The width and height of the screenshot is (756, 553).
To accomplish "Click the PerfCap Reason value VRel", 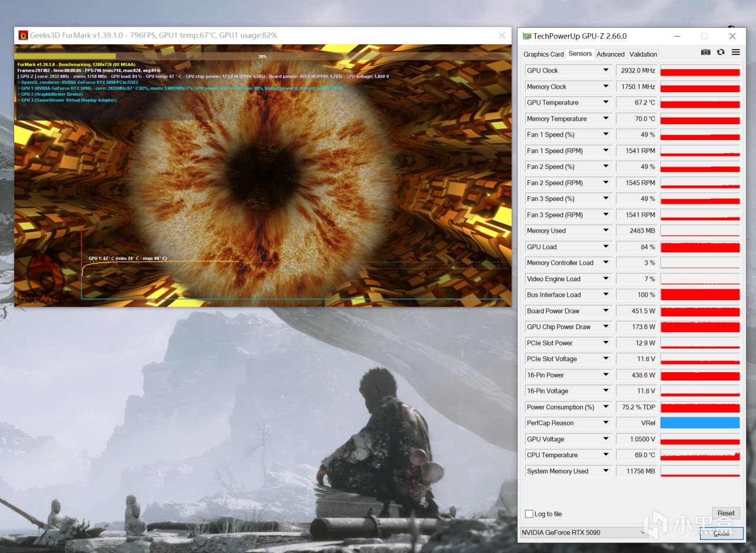I will click(x=637, y=423).
